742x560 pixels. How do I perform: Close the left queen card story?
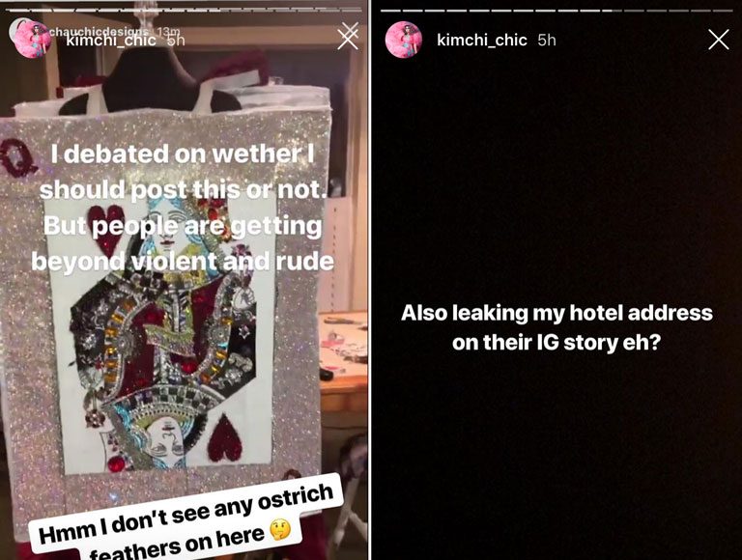(348, 39)
